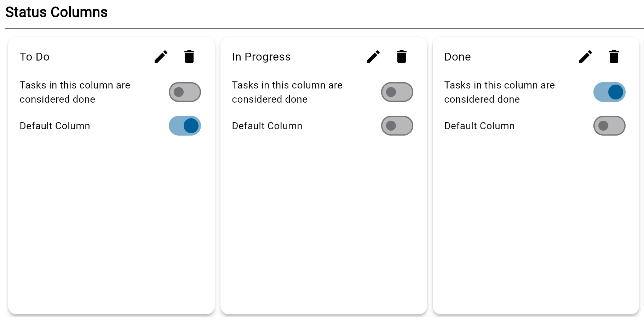Turn off considered-done switch for Done
The image size is (644, 320).
(x=609, y=92)
